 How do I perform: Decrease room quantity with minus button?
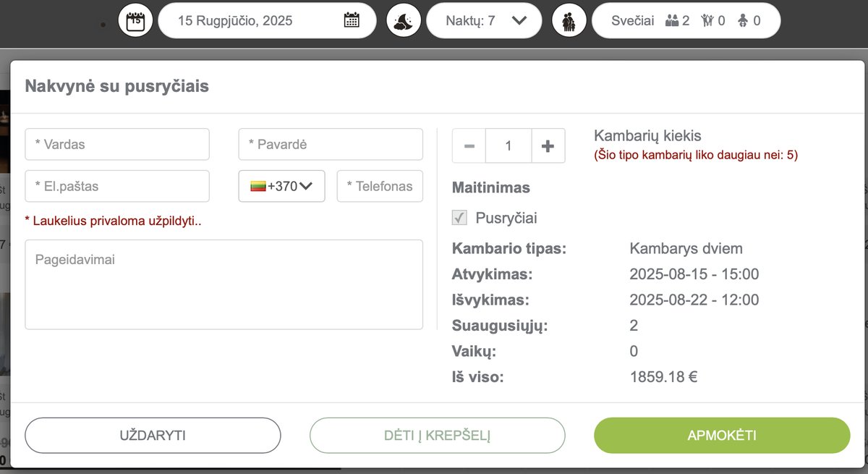point(469,146)
